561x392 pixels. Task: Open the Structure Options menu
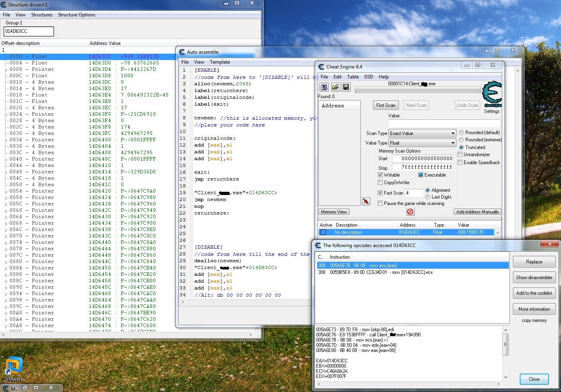[x=76, y=15]
